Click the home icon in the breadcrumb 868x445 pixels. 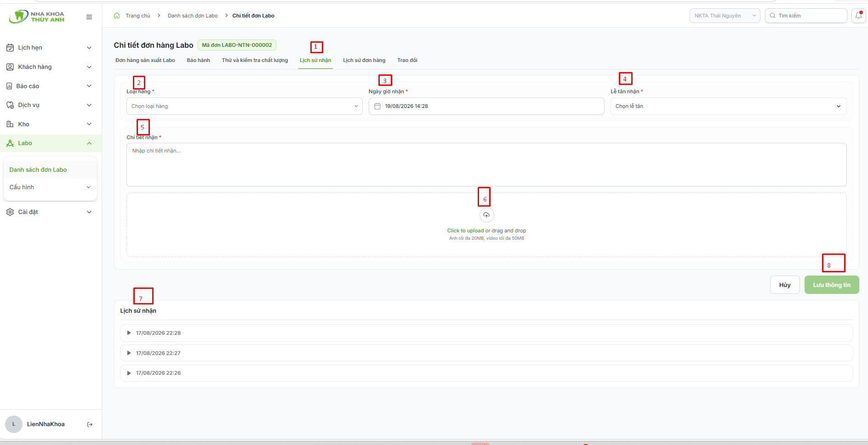tap(117, 16)
